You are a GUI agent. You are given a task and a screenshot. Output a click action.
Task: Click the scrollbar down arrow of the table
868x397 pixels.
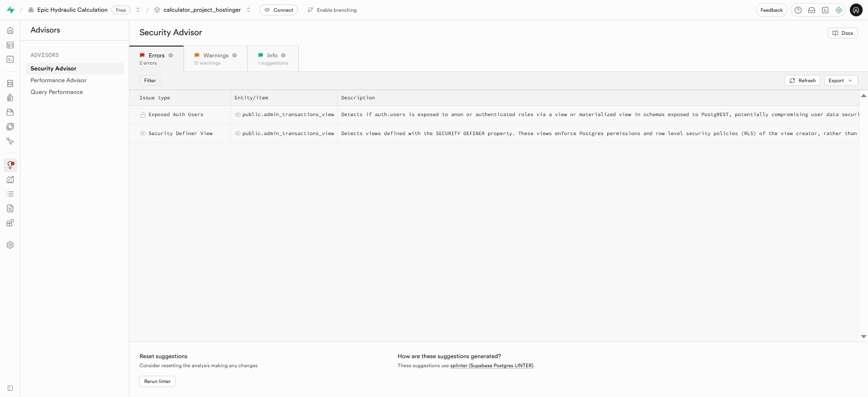pos(863,336)
